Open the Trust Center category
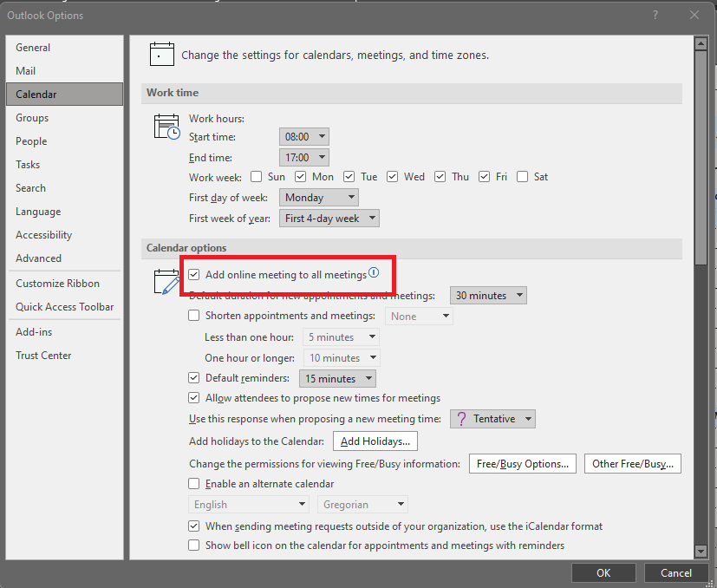Image resolution: width=717 pixels, height=588 pixels. coord(64,356)
